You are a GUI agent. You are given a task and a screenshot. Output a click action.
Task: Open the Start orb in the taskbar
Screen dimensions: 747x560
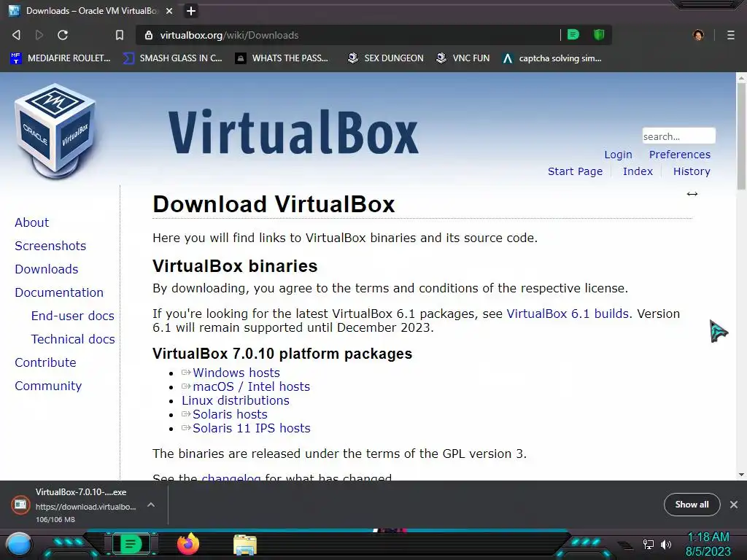(18, 545)
